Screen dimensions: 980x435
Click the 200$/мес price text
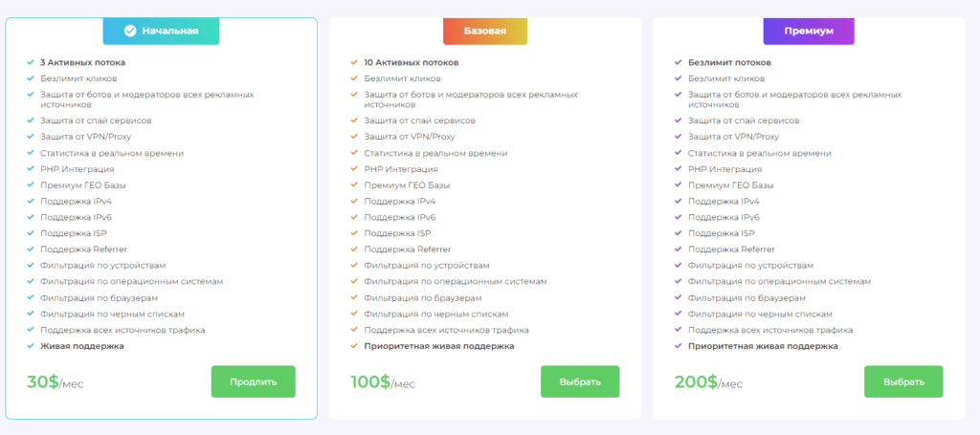click(x=709, y=382)
